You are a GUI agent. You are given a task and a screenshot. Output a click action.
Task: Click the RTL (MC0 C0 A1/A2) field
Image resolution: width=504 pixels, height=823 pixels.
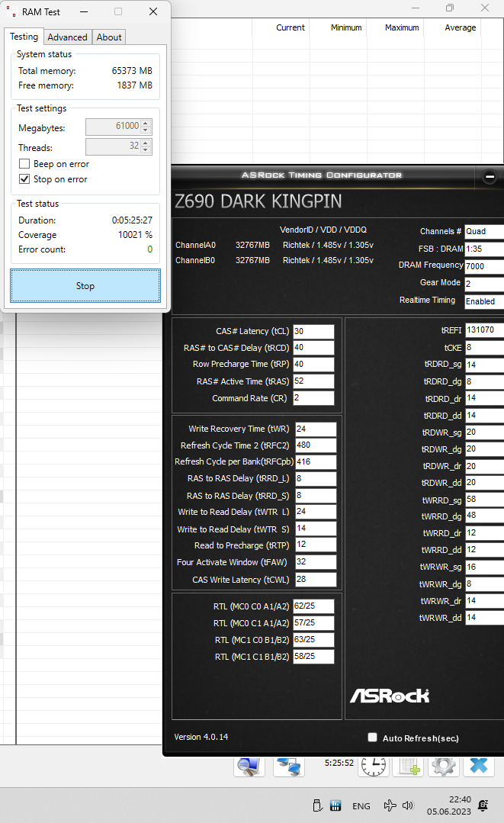click(313, 606)
